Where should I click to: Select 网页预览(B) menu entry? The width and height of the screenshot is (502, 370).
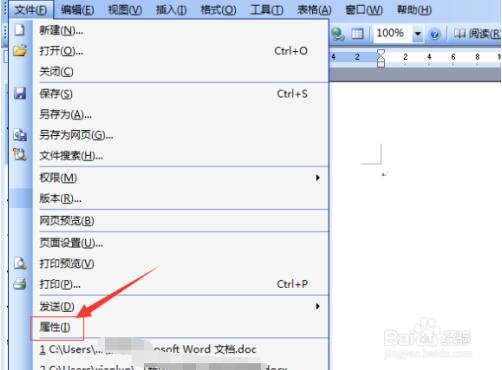pos(180,220)
